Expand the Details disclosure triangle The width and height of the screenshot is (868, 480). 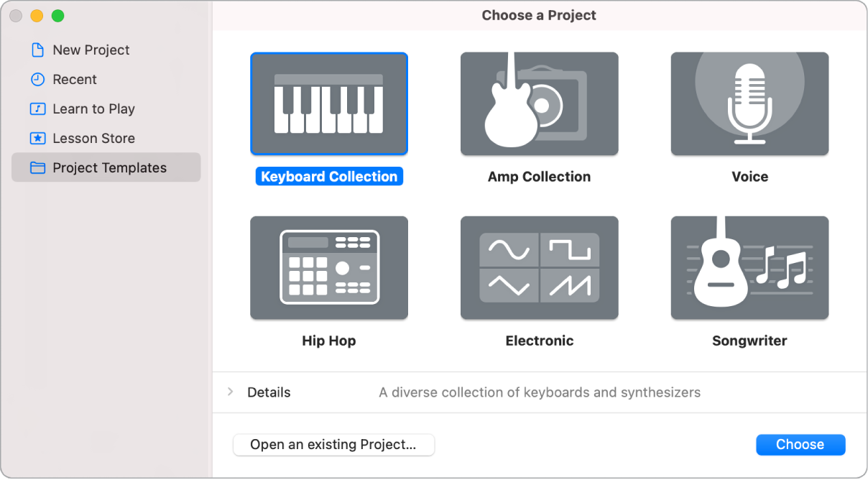231,392
